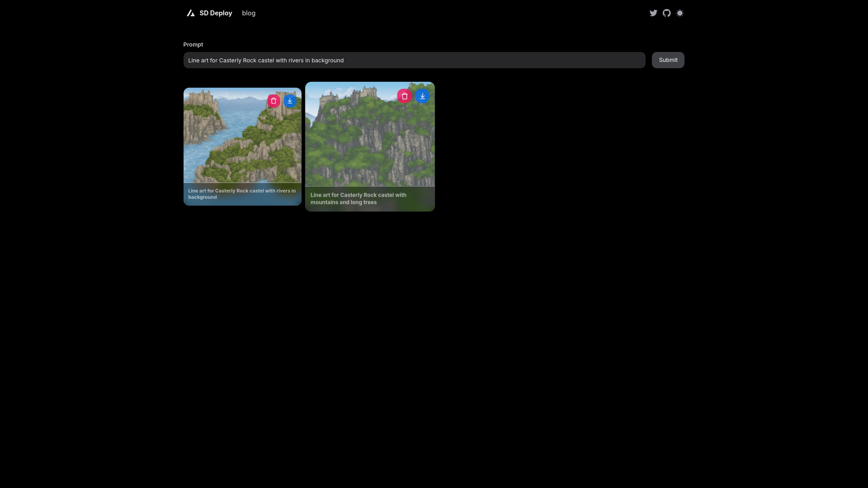Image resolution: width=868 pixels, height=488 pixels.
Task: Toggle light/dark theme sun icon
Action: click(x=680, y=13)
